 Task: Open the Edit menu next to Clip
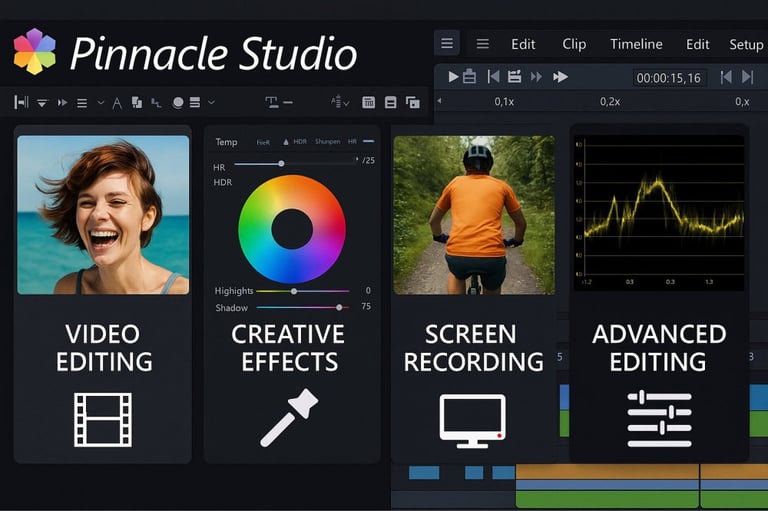point(523,44)
